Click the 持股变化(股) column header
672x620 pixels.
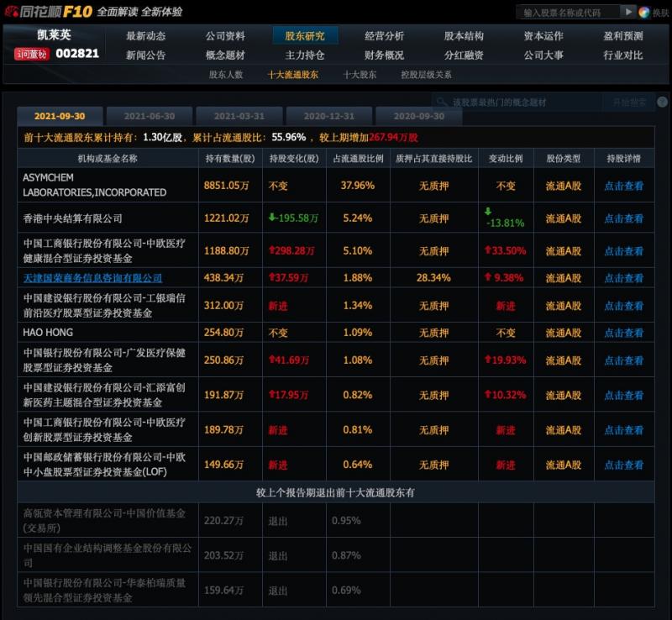(294, 159)
